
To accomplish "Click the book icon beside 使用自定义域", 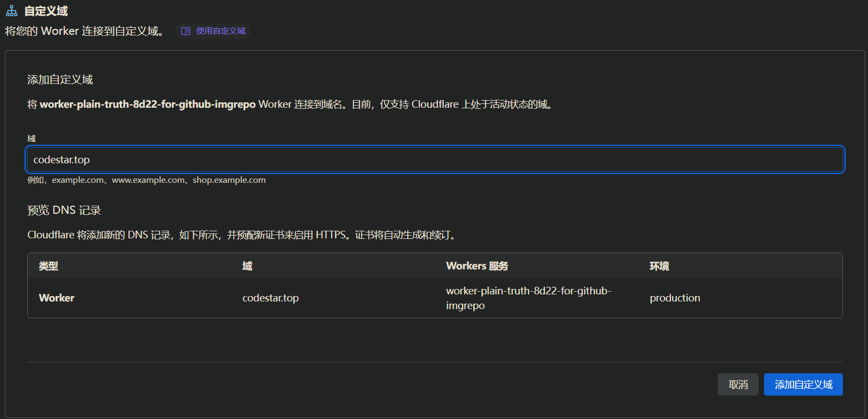I will 186,31.
